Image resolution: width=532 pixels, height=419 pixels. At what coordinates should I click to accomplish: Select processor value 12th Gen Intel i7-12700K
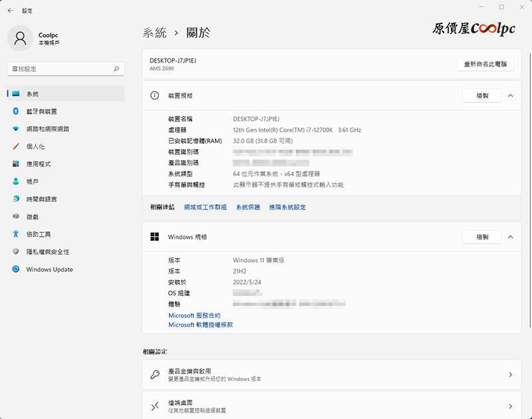click(x=297, y=130)
